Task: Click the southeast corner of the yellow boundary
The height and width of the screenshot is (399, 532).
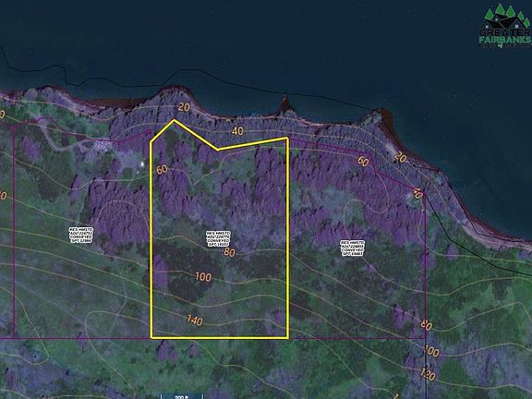Action: click(x=288, y=338)
